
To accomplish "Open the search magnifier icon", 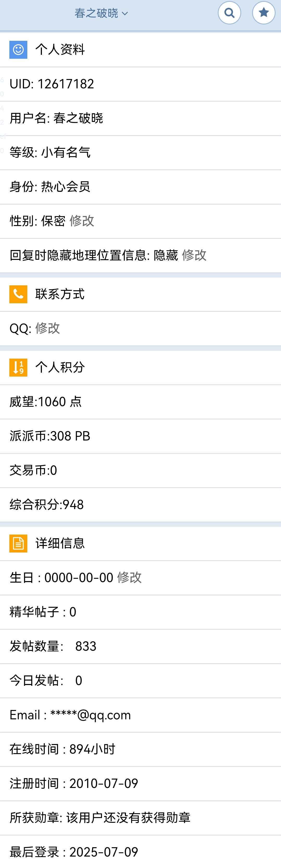I will click(229, 13).
